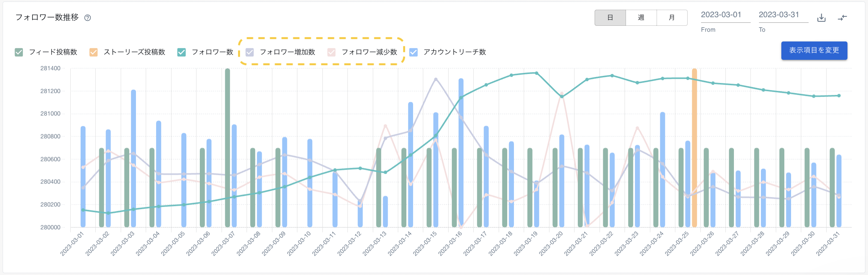
Task: Click the collapse panel arrows icon
Action: [x=843, y=18]
